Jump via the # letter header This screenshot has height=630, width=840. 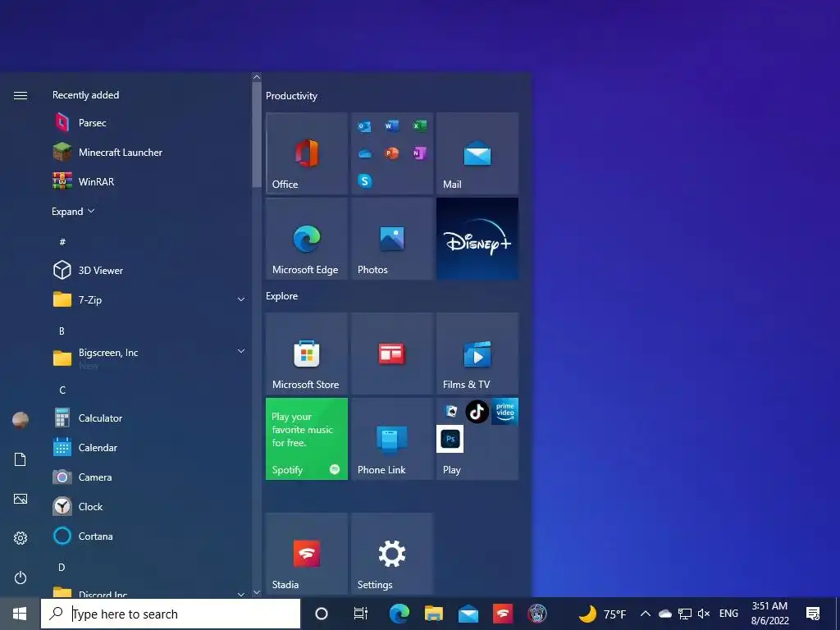pos(62,242)
